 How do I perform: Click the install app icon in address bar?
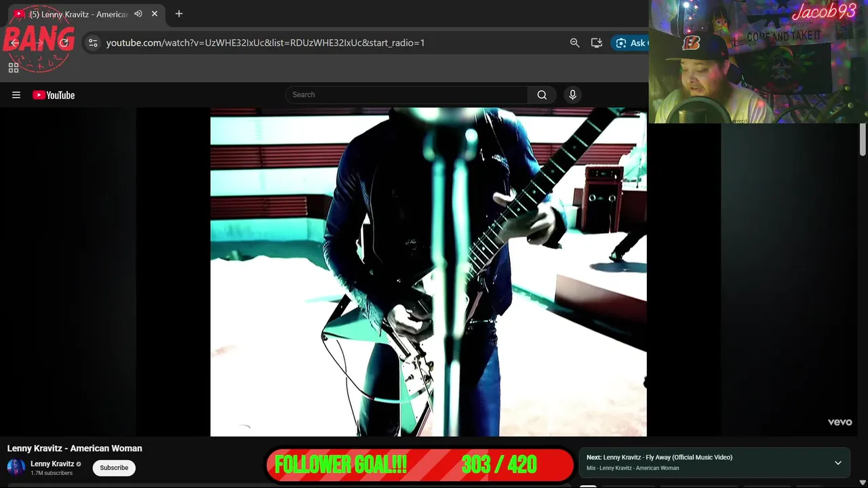click(597, 43)
